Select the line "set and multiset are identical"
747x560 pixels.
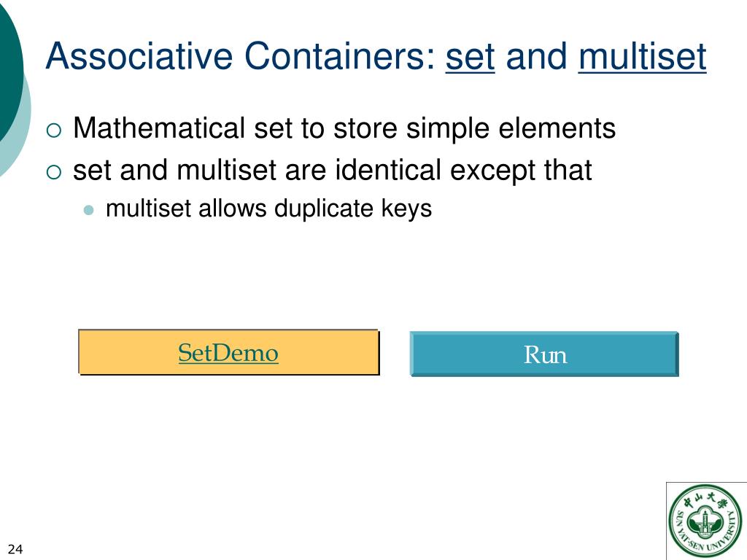pyautogui.click(x=332, y=170)
